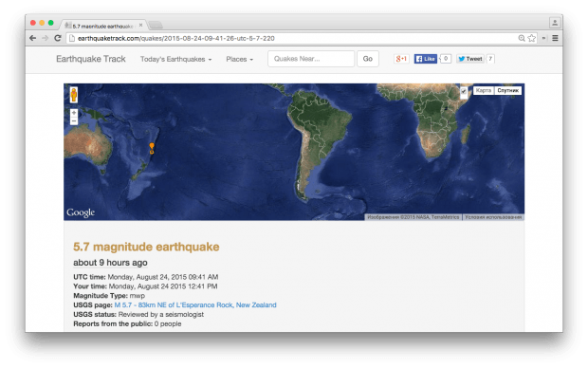Screen dimensions: 588x368
Task: Pick the Street View pegman icon
Action: (74, 95)
